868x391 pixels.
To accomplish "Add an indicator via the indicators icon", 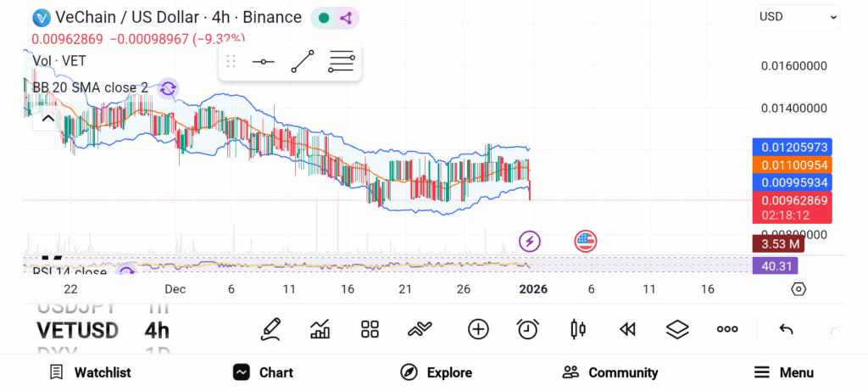I will click(320, 329).
